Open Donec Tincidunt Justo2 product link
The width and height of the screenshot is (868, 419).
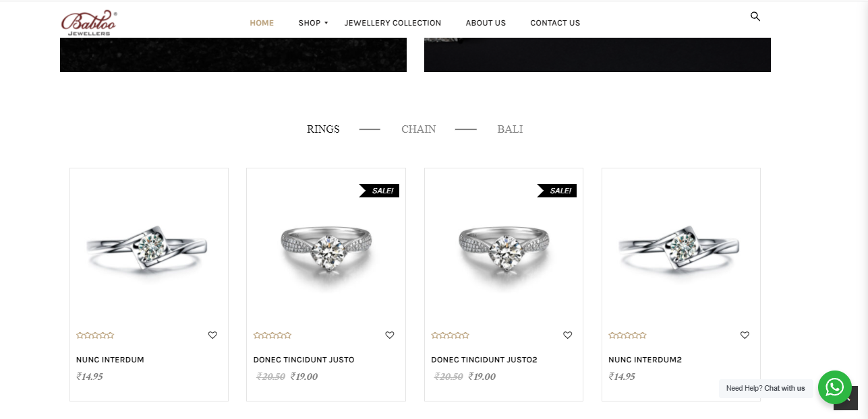tap(484, 360)
